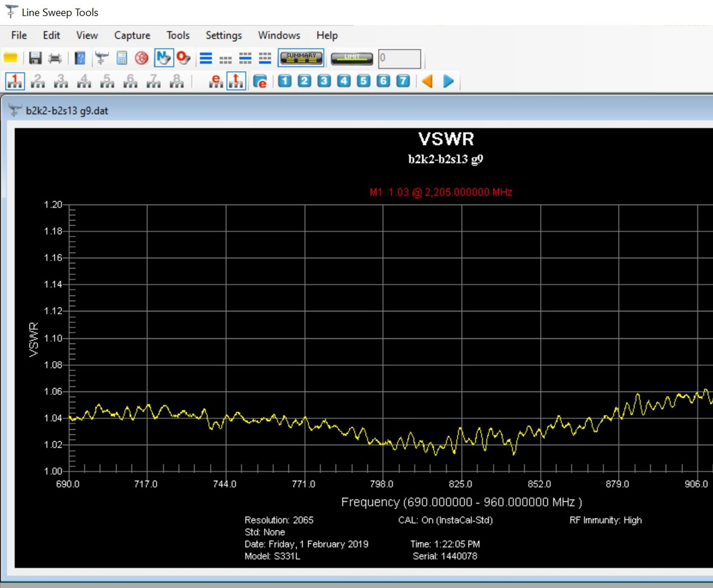Click the blue next arrow
Screen dimensions: 713x588
[x=448, y=81]
